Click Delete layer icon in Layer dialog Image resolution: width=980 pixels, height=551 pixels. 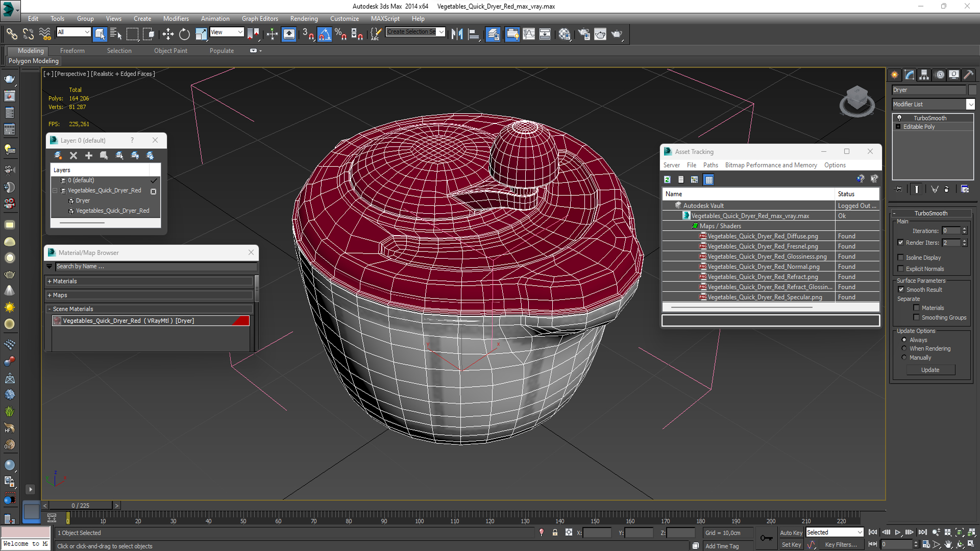73,156
